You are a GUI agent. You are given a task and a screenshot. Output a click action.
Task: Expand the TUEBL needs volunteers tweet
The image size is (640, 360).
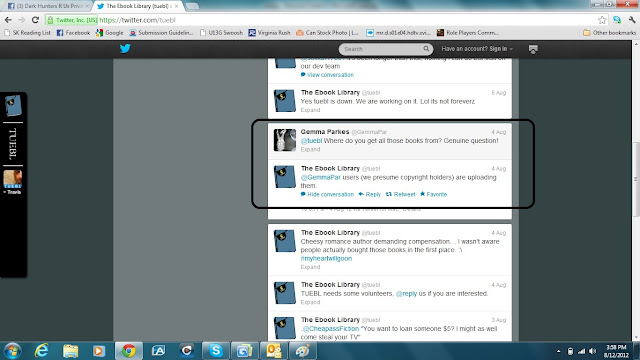pos(310,302)
